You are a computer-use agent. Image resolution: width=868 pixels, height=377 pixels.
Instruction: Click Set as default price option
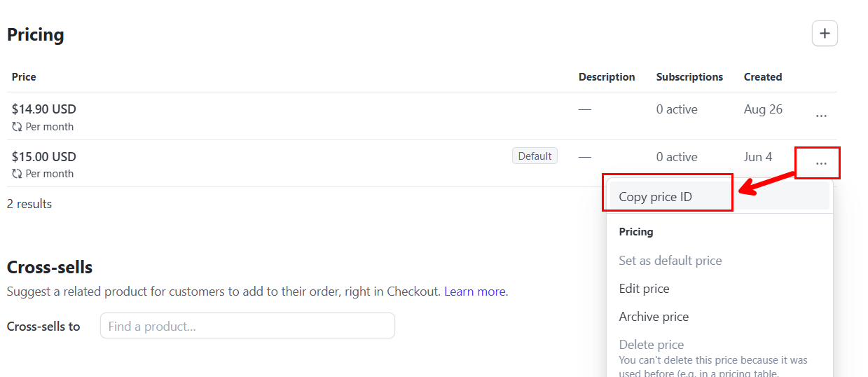coord(670,261)
